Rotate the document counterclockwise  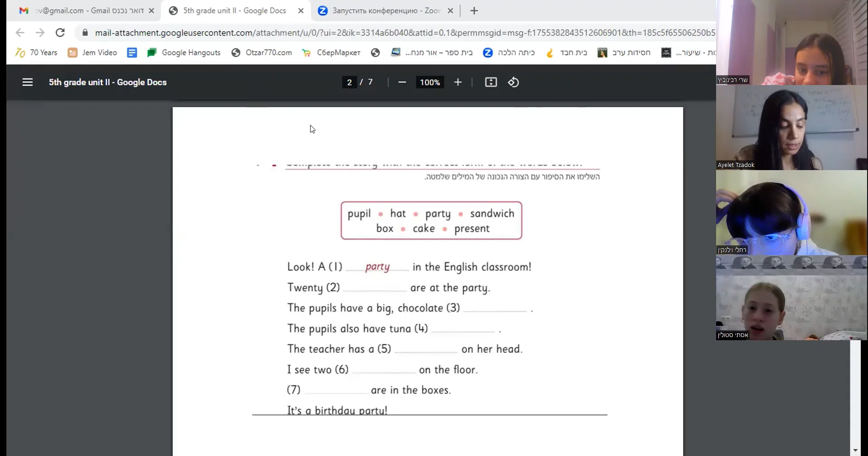coord(513,82)
